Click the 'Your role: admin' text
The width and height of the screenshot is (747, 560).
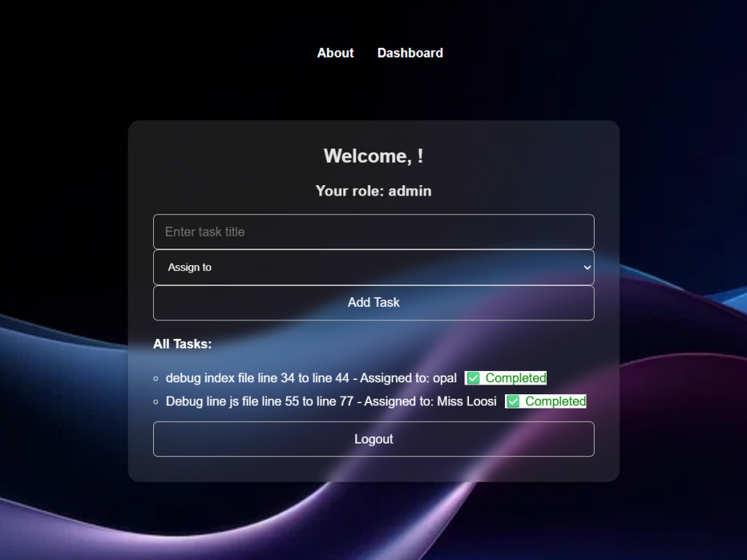(x=373, y=191)
